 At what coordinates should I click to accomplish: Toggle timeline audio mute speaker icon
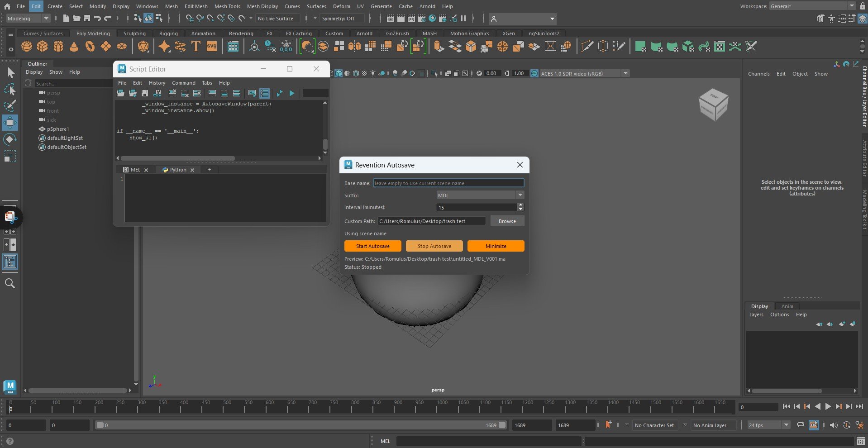pyautogui.click(x=834, y=425)
